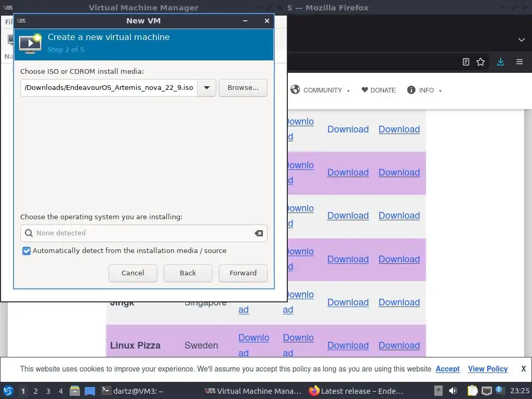Screen dimensions: 532x399
Task: Accept the website cookie policy
Action: (447, 369)
